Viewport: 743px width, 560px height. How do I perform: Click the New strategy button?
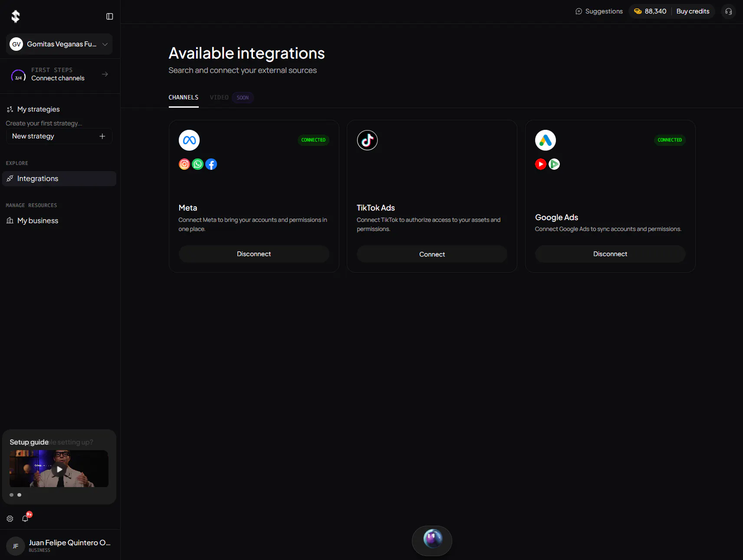coord(59,136)
